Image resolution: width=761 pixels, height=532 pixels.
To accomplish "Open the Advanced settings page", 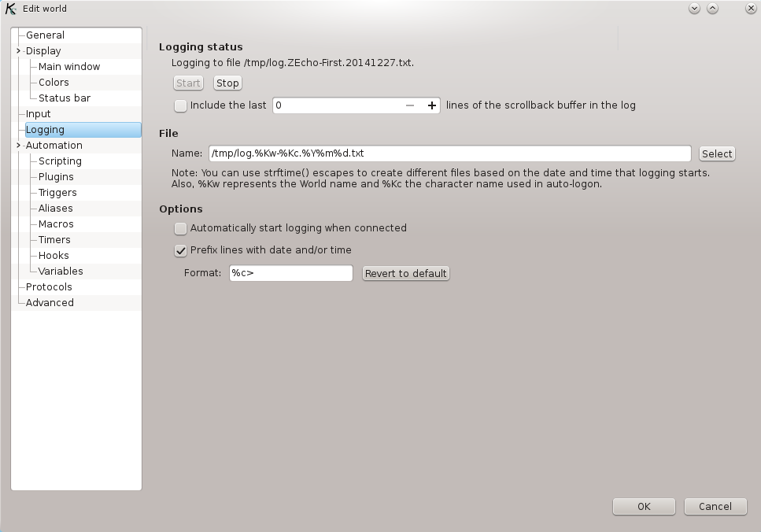I will 50,302.
